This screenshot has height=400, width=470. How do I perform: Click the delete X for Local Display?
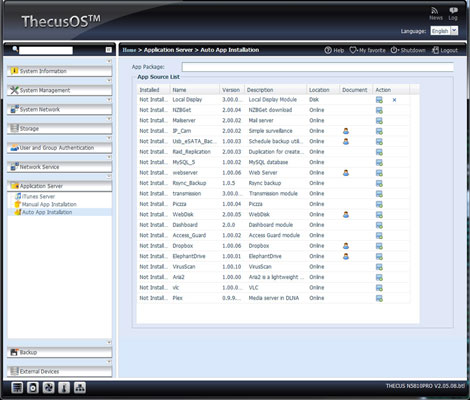click(394, 100)
